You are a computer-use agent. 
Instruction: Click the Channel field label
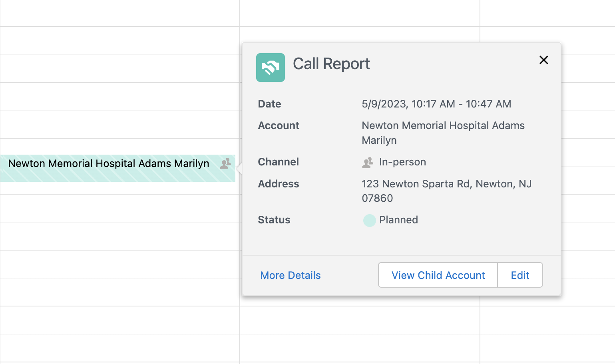278,162
